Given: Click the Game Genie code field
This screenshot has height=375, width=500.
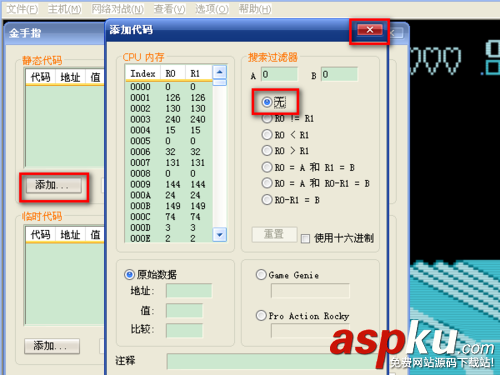Looking at the screenshot, I should click(x=310, y=291).
